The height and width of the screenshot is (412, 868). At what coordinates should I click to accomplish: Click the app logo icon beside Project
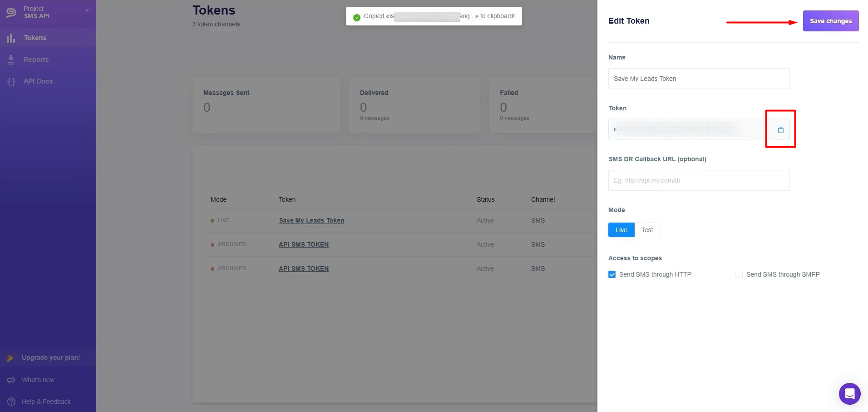11,12
